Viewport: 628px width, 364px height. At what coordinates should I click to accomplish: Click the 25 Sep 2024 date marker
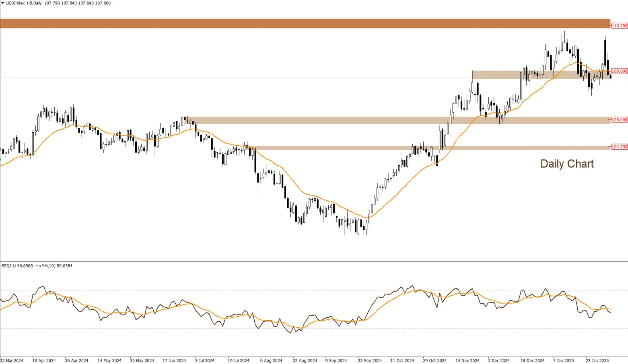[370, 360]
